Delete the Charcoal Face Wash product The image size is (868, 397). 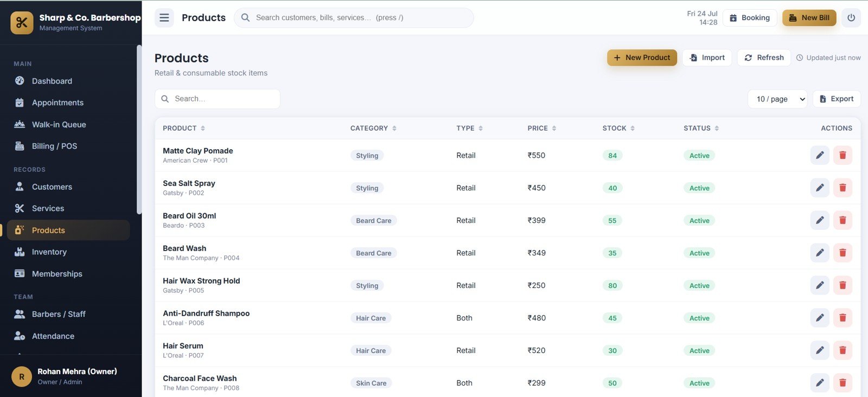tap(843, 383)
